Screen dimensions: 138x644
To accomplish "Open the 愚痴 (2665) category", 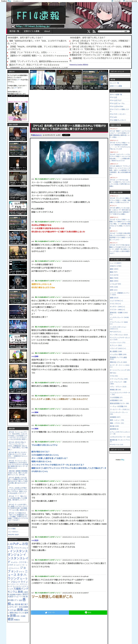I will pos(114,281).
